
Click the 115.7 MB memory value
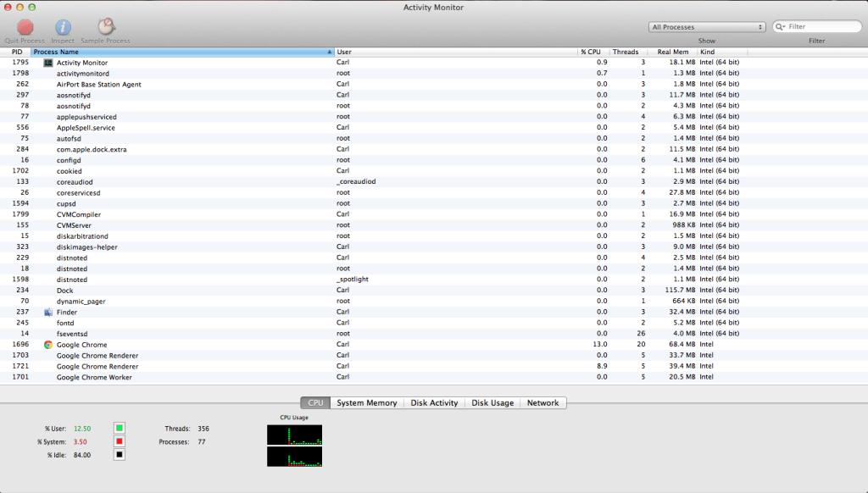coord(680,290)
